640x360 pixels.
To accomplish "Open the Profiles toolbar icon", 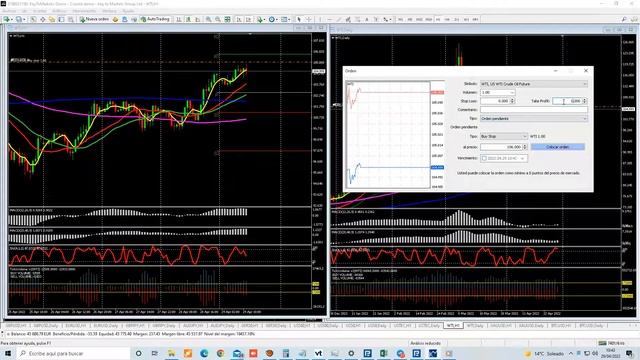I will pos(18,19).
